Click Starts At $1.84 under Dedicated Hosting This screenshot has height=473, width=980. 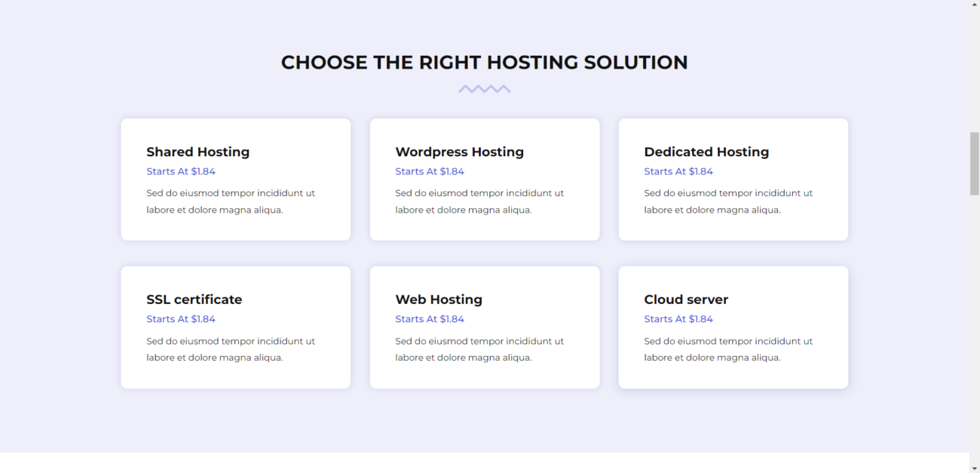[678, 171]
